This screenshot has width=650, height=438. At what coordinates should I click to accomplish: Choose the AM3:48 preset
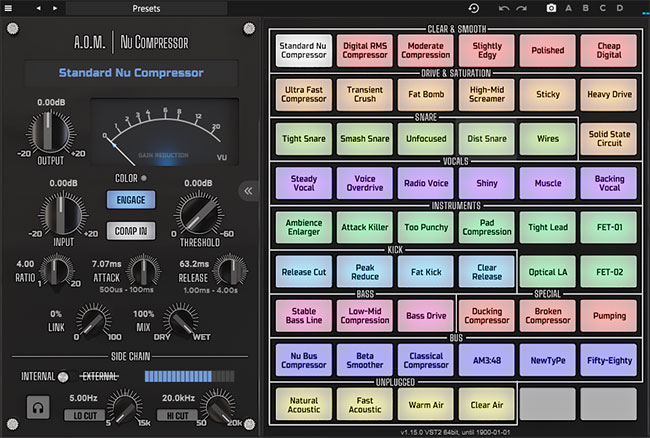tap(487, 360)
